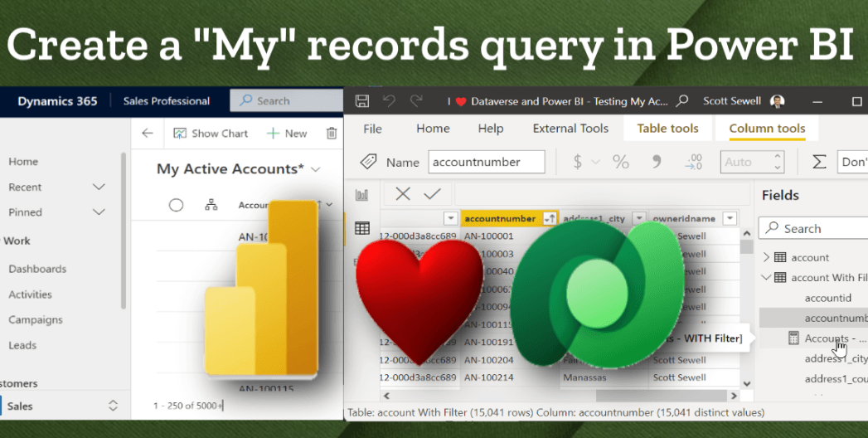
Task: Open Dashboards in the sidebar
Action: click(37, 269)
